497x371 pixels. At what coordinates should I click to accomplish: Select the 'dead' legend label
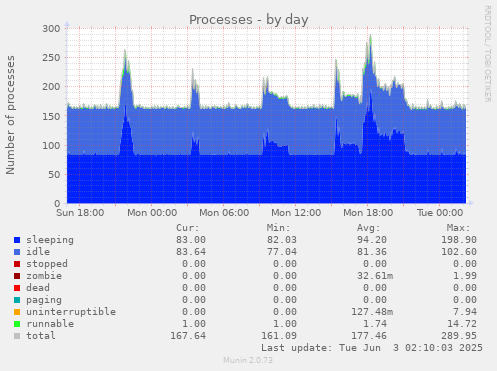tap(38, 288)
